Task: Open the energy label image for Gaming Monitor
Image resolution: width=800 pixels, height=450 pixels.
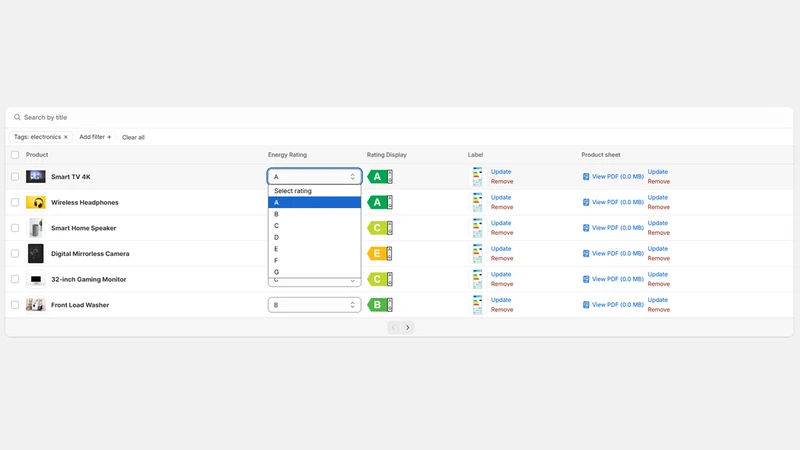Action: click(x=477, y=279)
